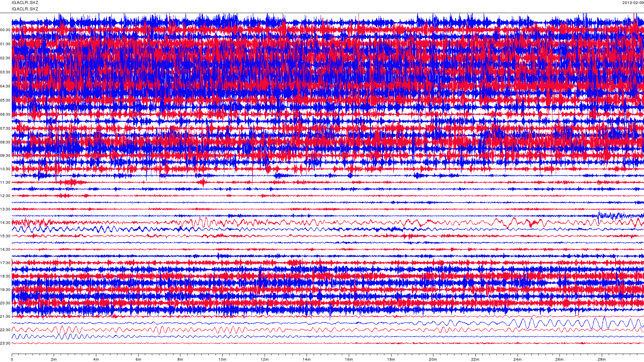Select the 22:30 time row label
The height and width of the screenshot is (362, 644).
pos(5,330)
